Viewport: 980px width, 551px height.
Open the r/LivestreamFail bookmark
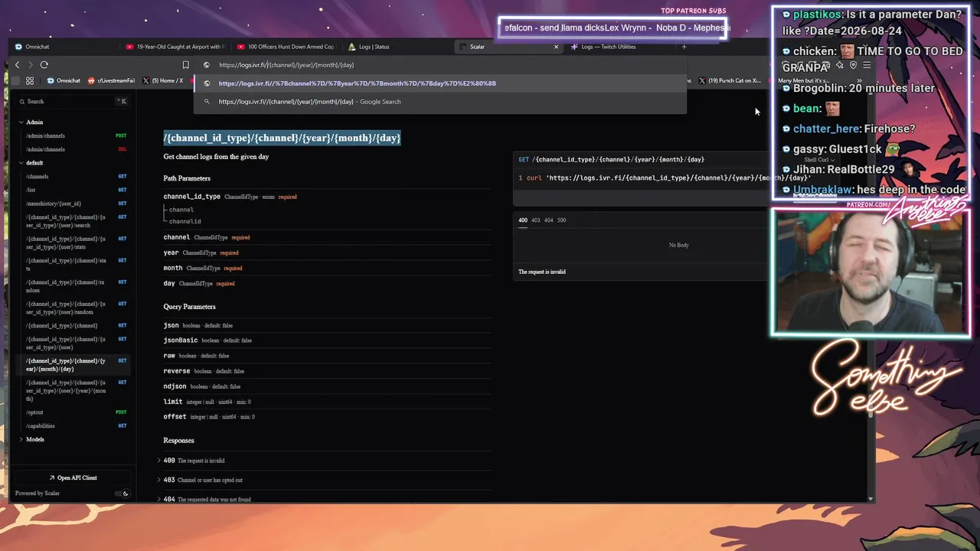[x=111, y=80]
